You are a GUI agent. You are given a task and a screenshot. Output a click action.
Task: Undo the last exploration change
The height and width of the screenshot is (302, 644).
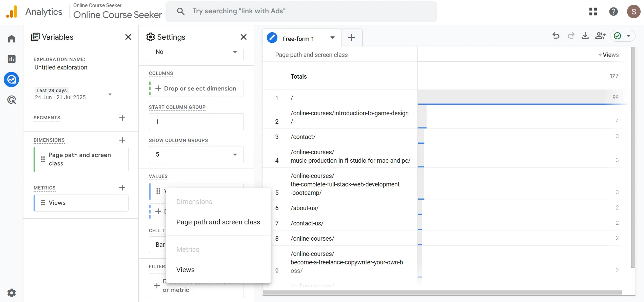(x=556, y=36)
